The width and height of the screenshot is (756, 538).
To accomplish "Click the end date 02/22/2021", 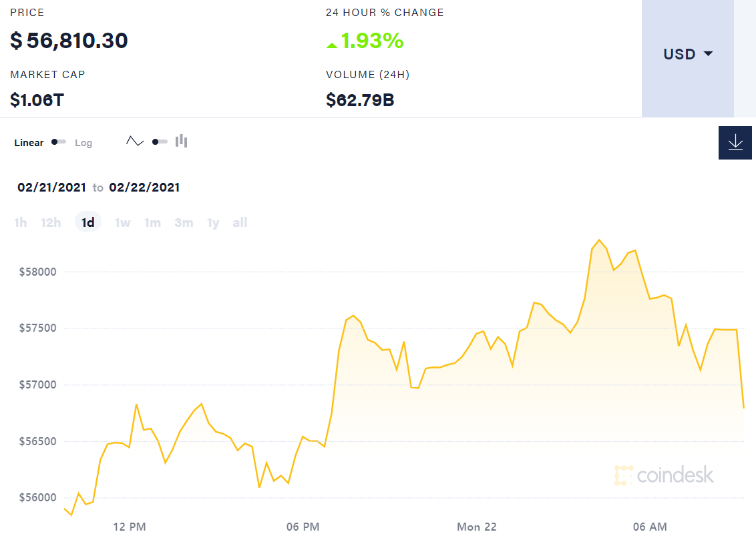I will (x=144, y=188).
